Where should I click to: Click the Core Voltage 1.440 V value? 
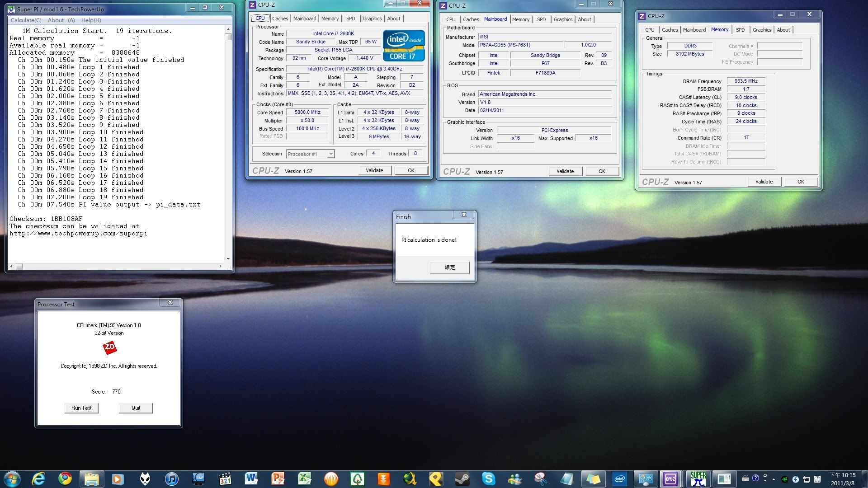(365, 58)
